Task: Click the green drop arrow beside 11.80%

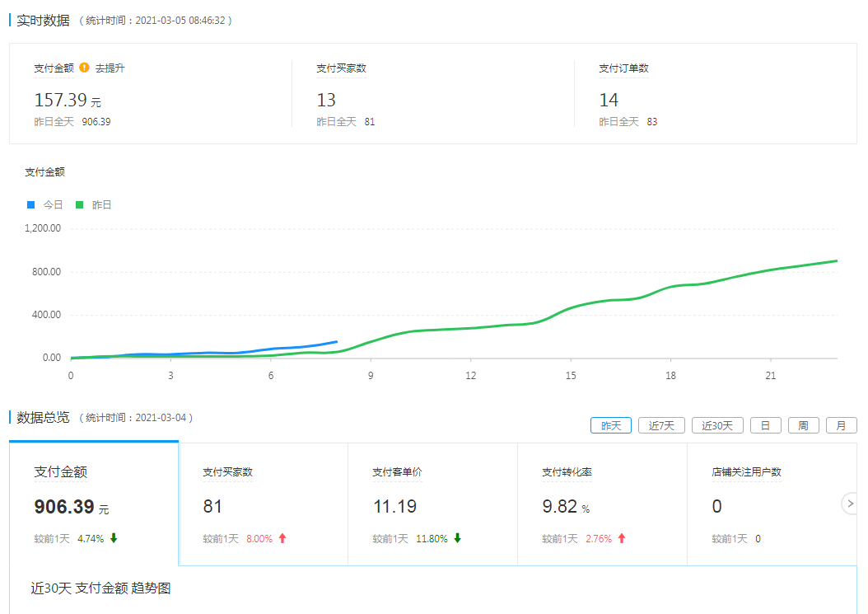Action: tap(458, 536)
